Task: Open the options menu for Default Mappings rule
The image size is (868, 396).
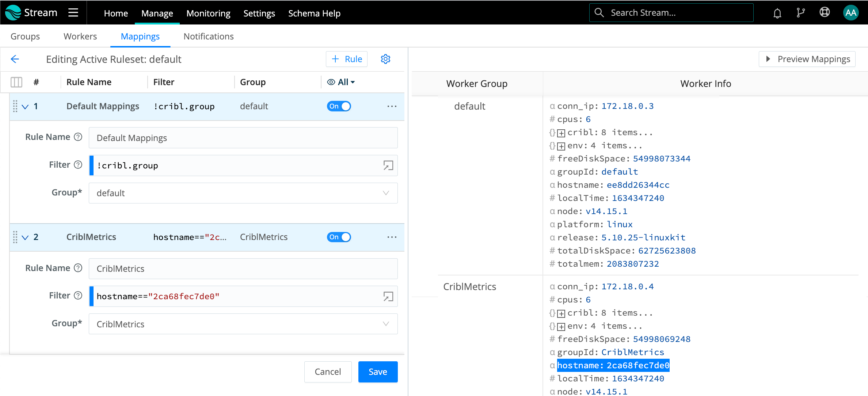Action: coord(392,106)
